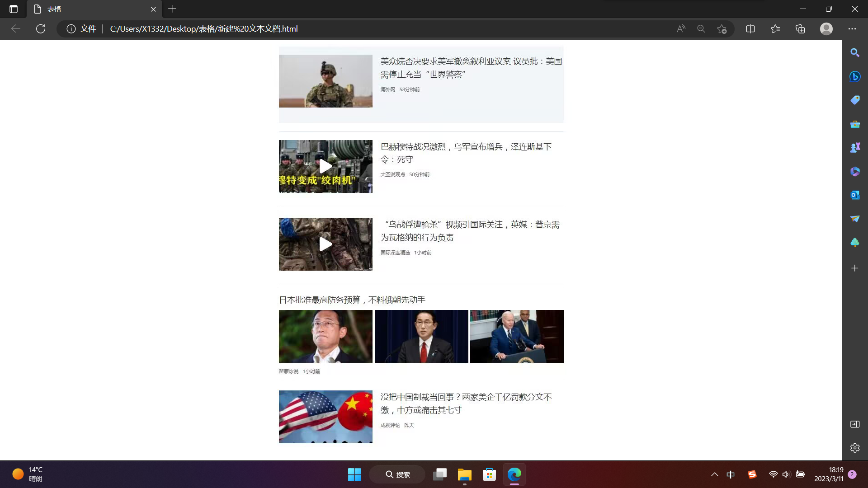Play the camouflage soldiers video thumbnail
Viewport: 868px width, 488px height.
pos(325,244)
